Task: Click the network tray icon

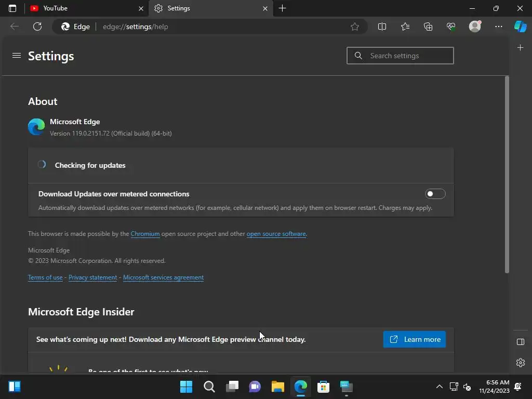Action: pos(454,387)
